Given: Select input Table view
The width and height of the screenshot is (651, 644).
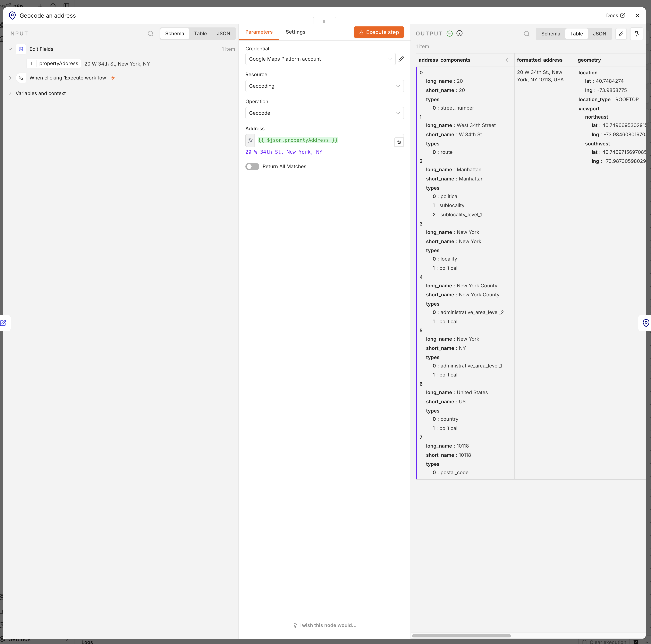Looking at the screenshot, I should pos(201,34).
